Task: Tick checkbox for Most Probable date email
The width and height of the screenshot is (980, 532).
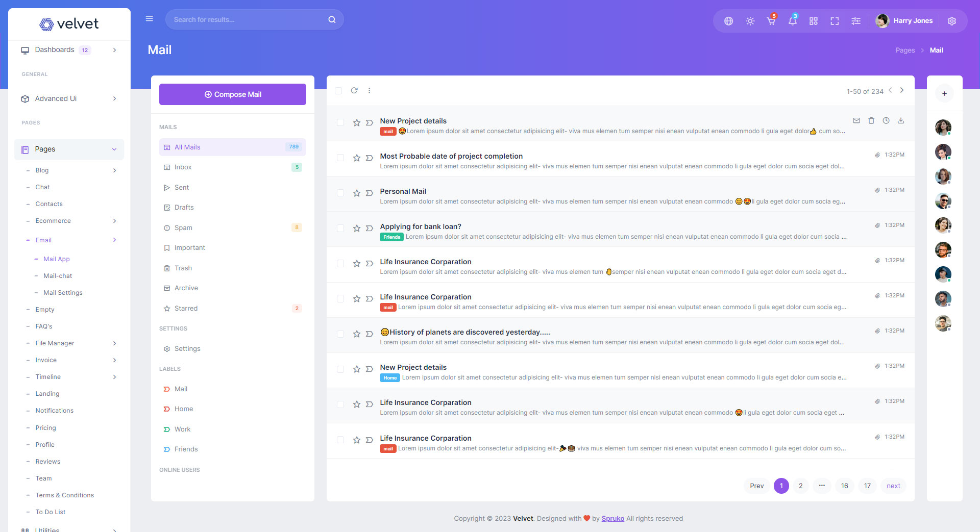Action: coord(340,158)
